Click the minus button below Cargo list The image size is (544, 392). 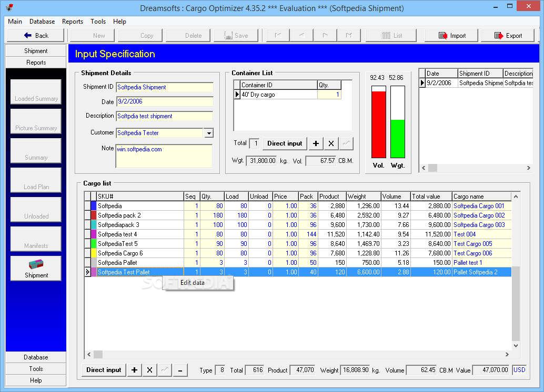pyautogui.click(x=180, y=370)
